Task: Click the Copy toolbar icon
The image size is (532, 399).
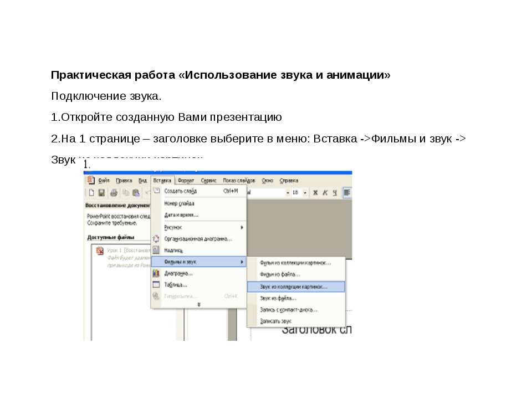Action: click(126, 193)
